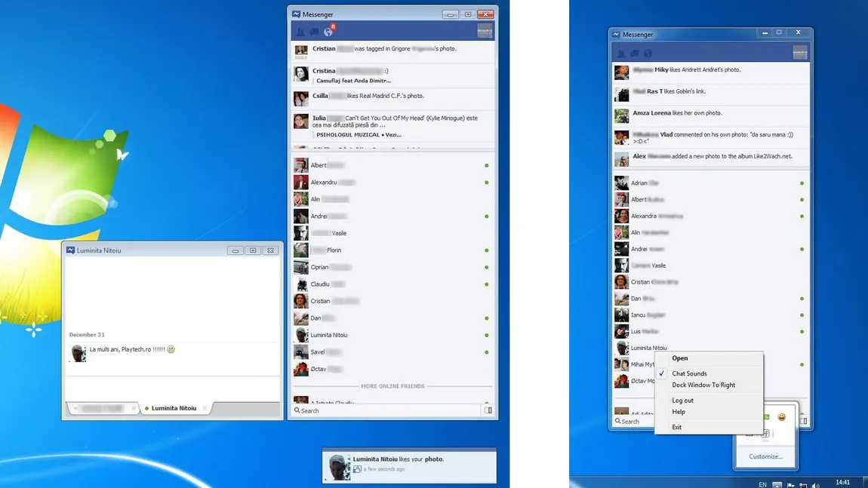Close the Luminita Nitoiu chat tab
Viewport: 868px width, 488px height.
pos(205,408)
